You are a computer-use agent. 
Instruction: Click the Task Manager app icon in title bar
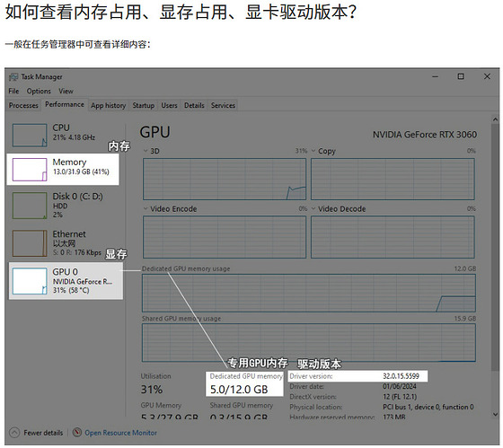tap(13, 77)
